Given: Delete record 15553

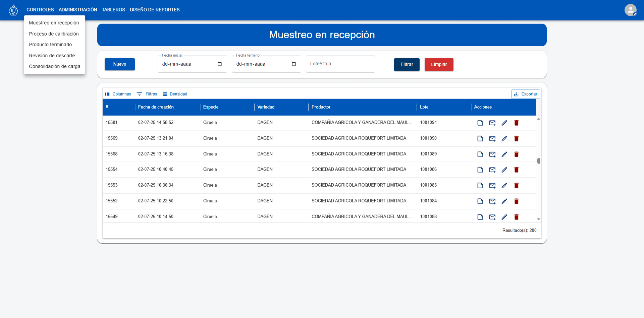Looking at the screenshot, I should coord(516,185).
